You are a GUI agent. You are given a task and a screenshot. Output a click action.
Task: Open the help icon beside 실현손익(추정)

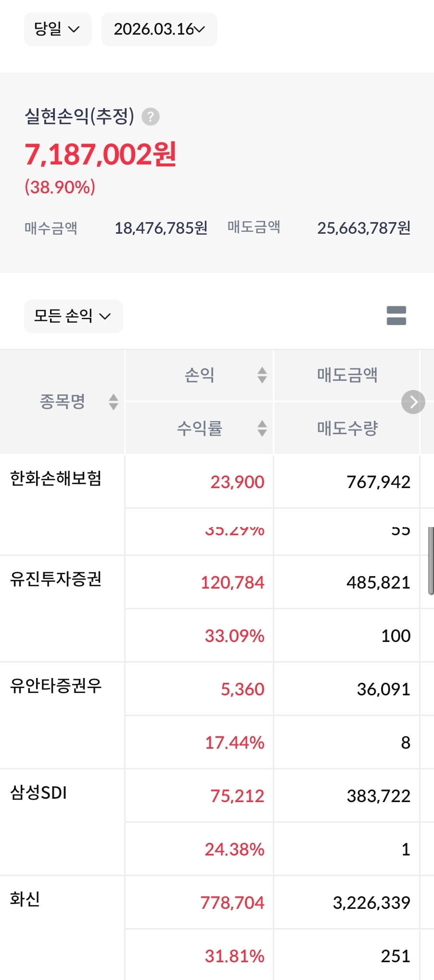(151, 117)
